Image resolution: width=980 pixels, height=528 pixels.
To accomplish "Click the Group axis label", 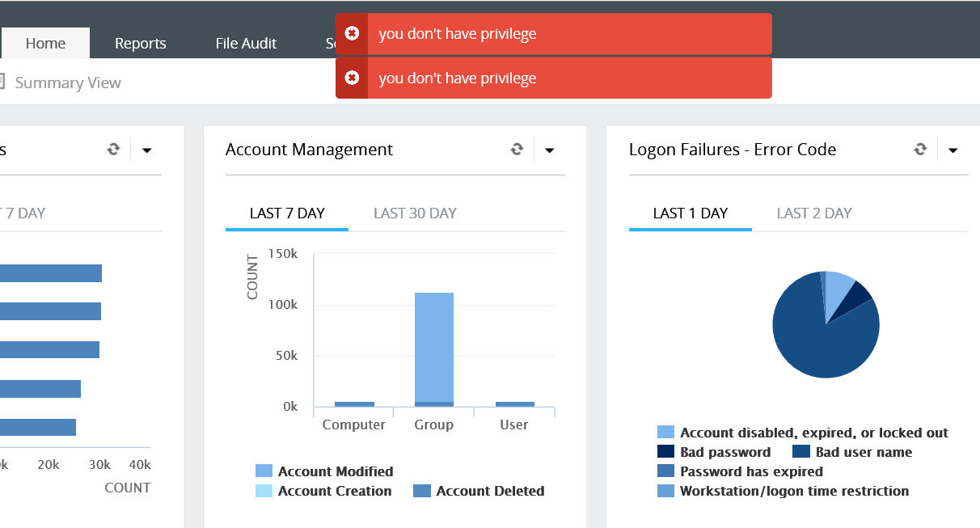I will click(x=434, y=425).
